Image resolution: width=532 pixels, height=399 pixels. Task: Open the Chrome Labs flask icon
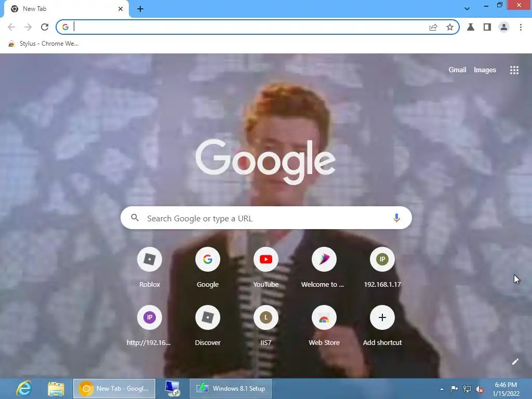click(471, 27)
